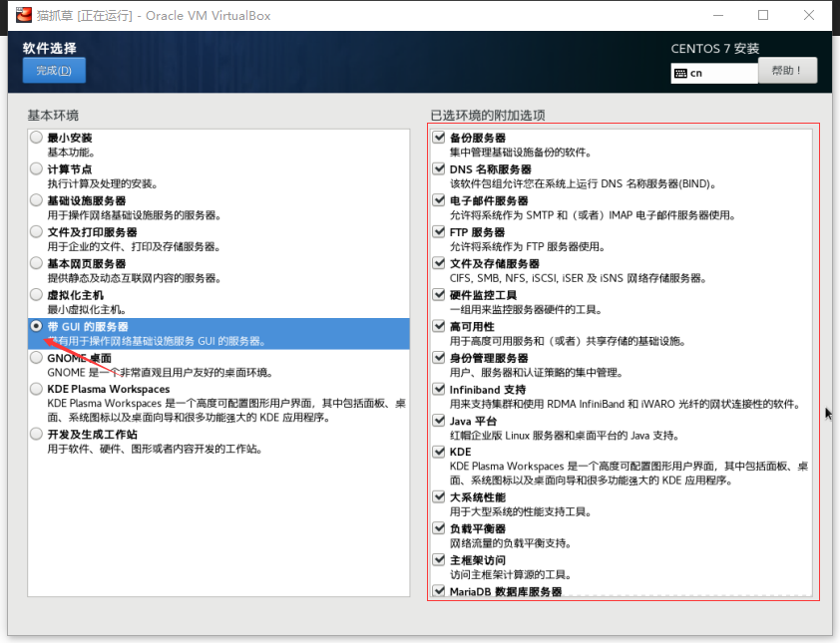Click the 已选环境的附加选项 section label
The height and width of the screenshot is (643, 840).
tap(488, 115)
